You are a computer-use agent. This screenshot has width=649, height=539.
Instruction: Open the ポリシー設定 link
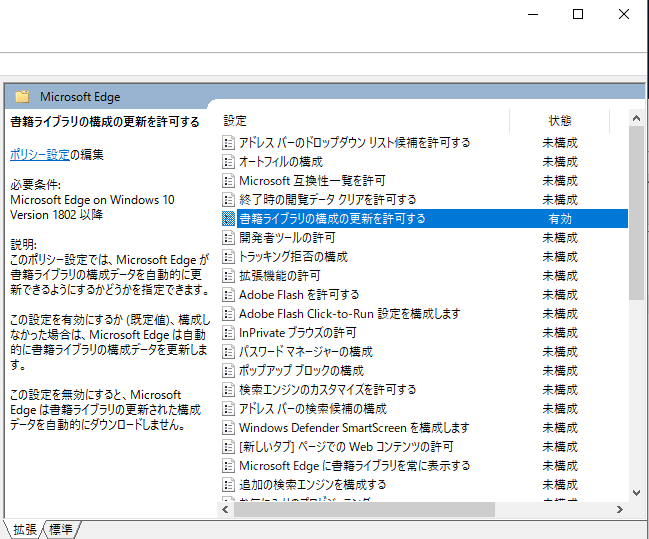[x=40, y=155]
